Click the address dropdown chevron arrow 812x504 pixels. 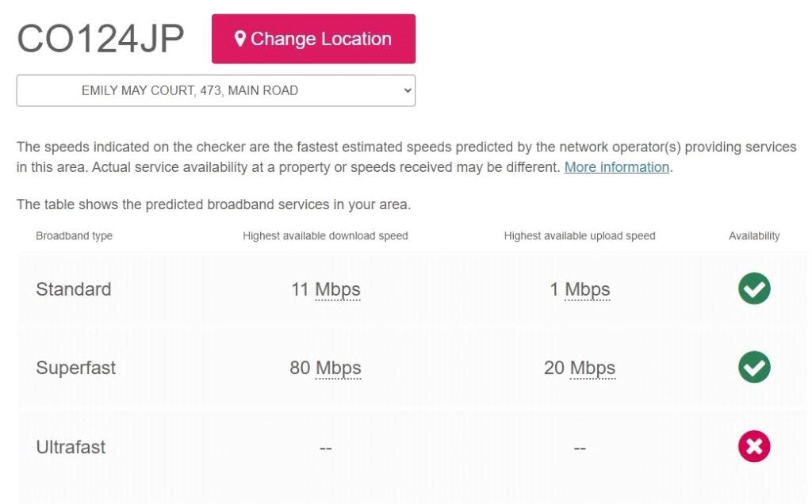[408, 90]
